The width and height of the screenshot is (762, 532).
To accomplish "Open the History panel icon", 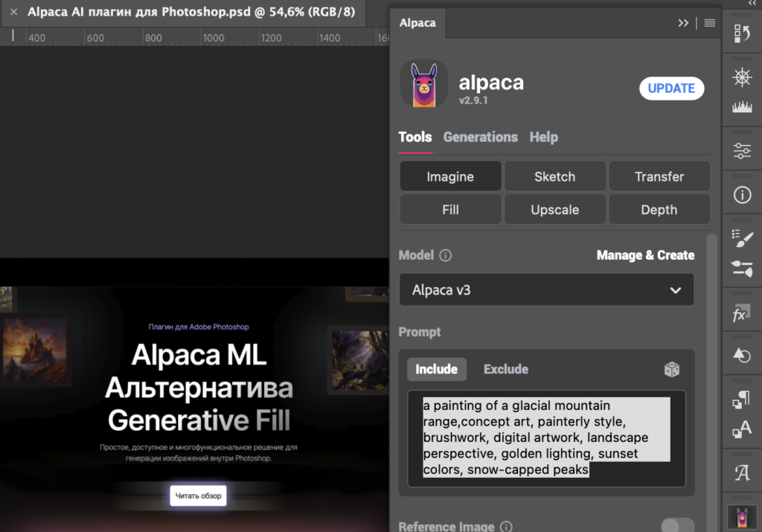I will tap(742, 33).
